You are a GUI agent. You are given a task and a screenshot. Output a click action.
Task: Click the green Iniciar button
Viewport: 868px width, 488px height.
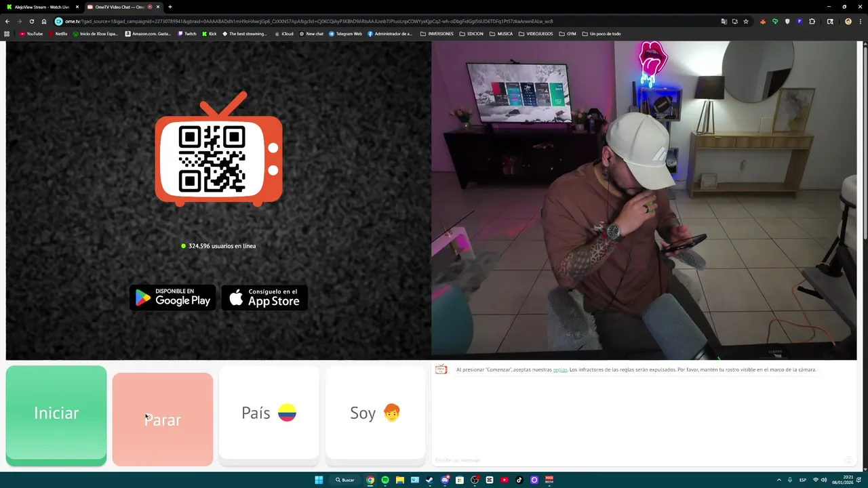point(56,415)
